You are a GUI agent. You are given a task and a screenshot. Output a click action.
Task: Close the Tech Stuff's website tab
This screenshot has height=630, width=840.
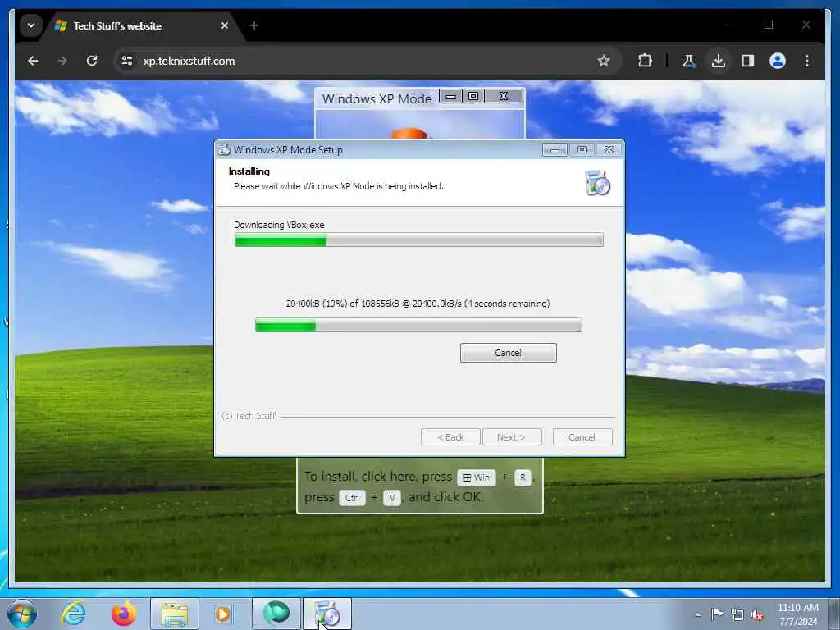pyautogui.click(x=225, y=25)
